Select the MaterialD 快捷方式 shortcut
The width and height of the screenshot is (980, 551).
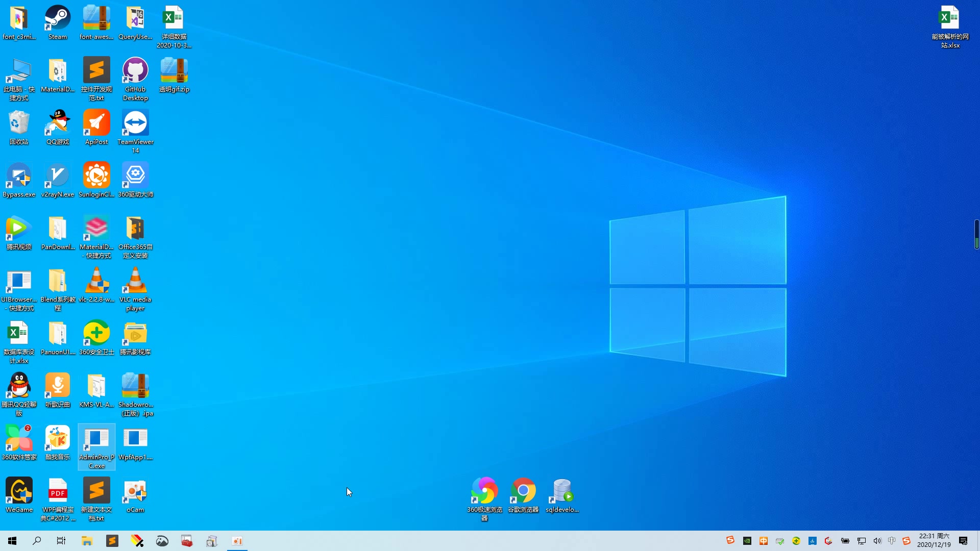[x=96, y=237]
